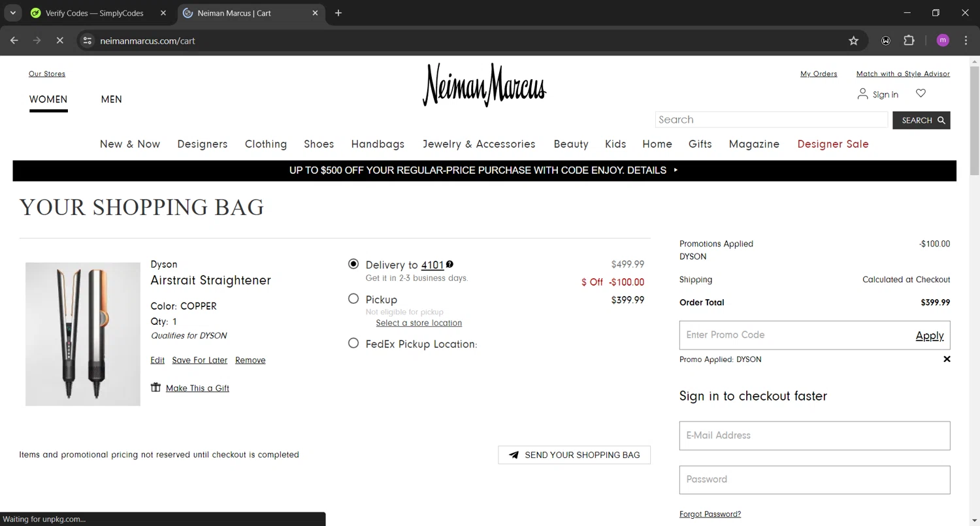Open site information icon in address bar
This screenshot has width=980, height=526.
tap(87, 41)
